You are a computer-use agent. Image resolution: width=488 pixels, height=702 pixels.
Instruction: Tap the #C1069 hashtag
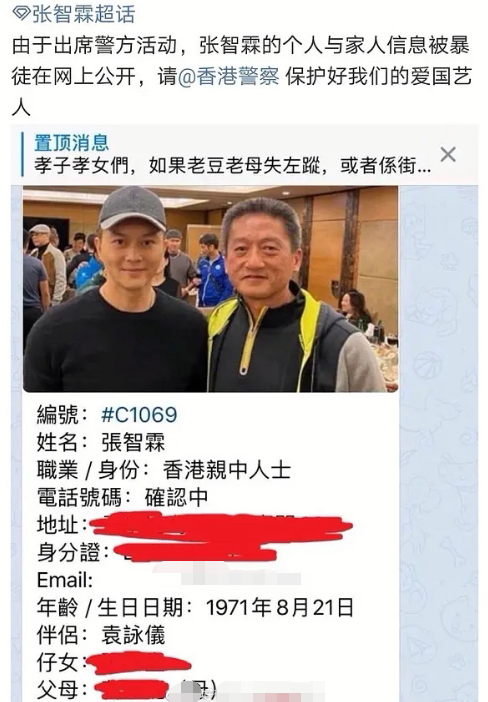pyautogui.click(x=139, y=415)
